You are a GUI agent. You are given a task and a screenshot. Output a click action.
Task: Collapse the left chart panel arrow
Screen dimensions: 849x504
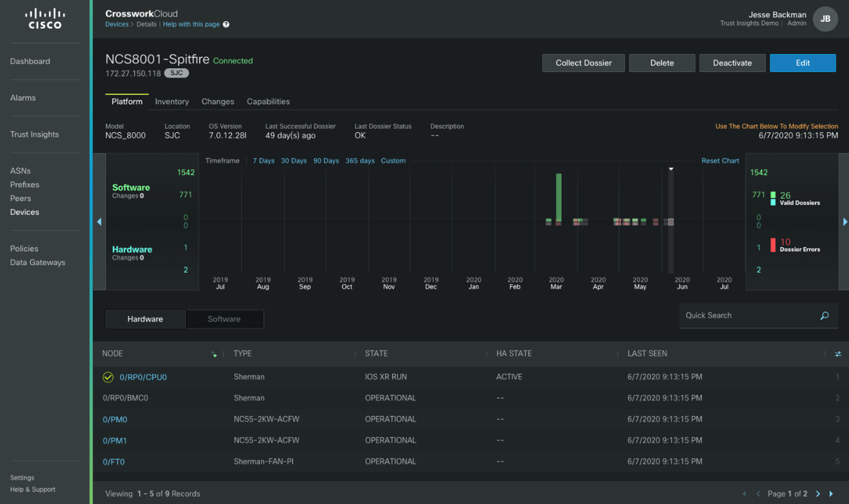click(99, 221)
